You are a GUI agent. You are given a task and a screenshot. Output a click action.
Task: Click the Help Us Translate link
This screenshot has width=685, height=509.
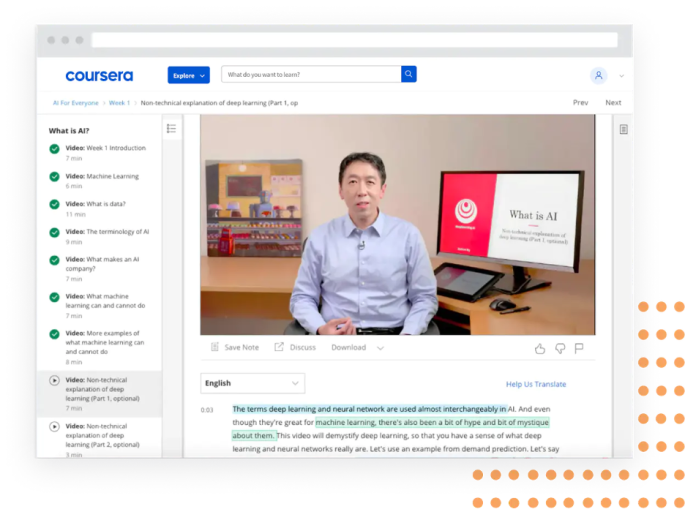(x=536, y=384)
